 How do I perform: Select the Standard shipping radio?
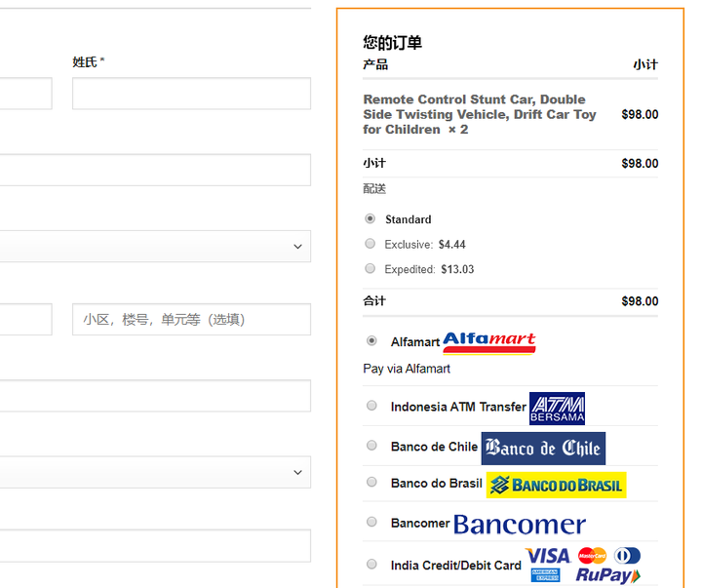(x=370, y=219)
